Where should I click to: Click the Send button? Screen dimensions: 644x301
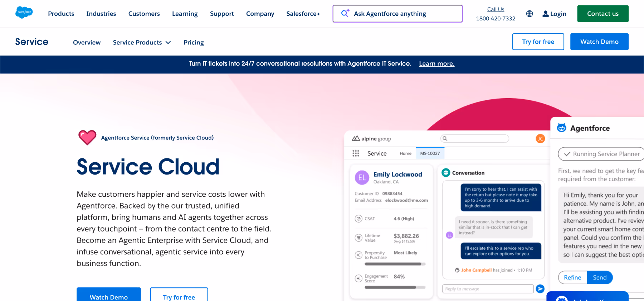600,277
